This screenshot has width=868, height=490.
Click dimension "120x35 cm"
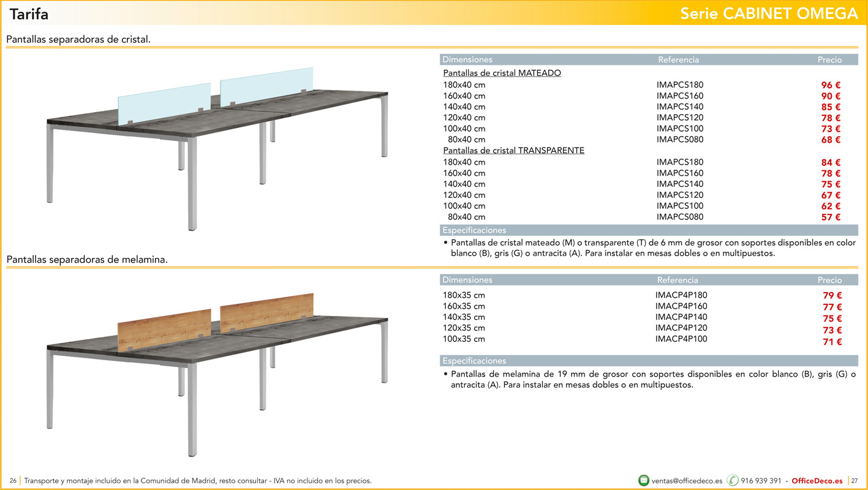(x=464, y=328)
